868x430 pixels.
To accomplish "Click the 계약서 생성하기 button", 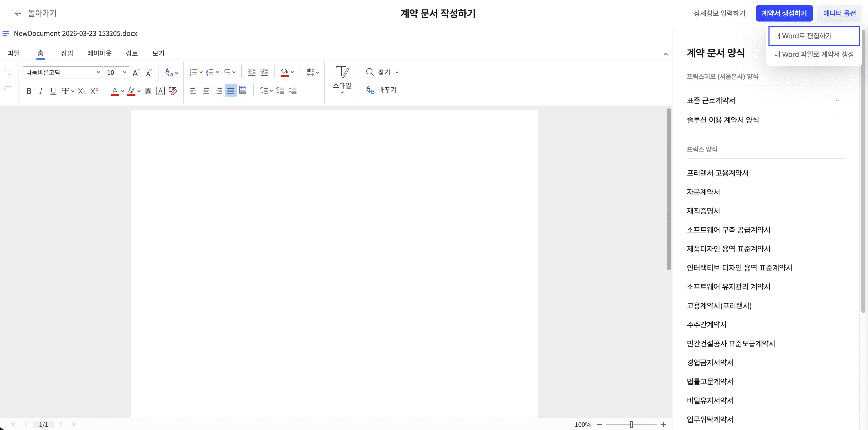I will point(784,14).
